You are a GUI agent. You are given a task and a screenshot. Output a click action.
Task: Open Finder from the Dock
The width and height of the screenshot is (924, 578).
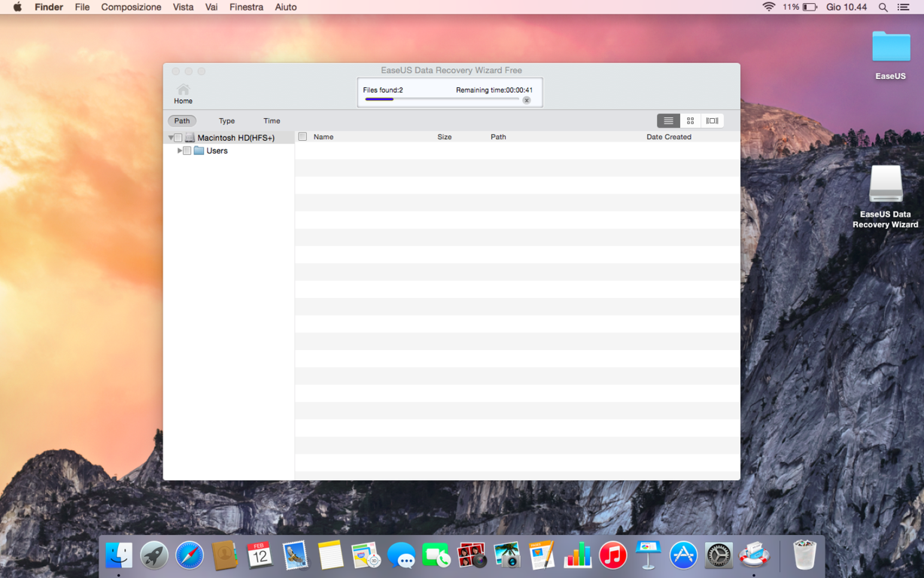(x=119, y=555)
